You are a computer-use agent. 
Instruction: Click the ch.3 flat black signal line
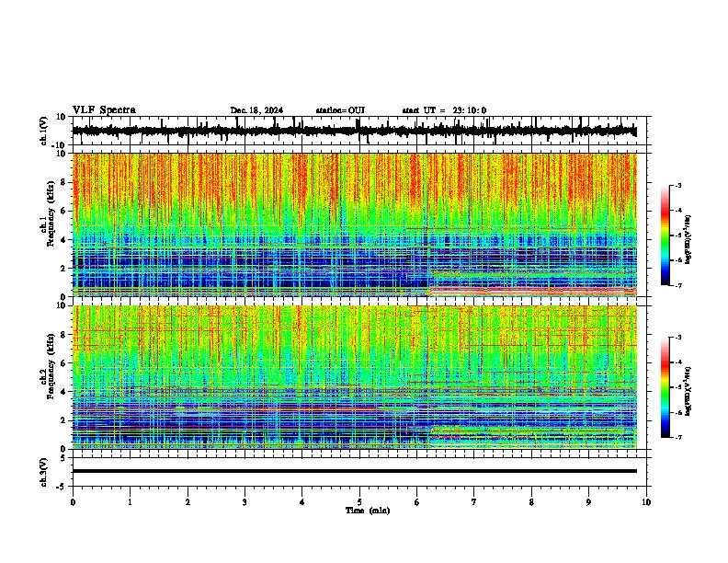pyautogui.click(x=354, y=471)
